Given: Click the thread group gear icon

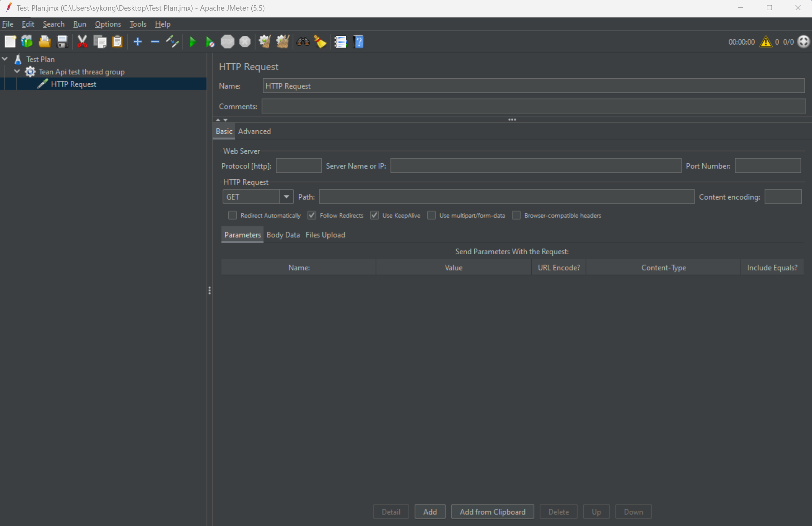Looking at the screenshot, I should point(30,72).
